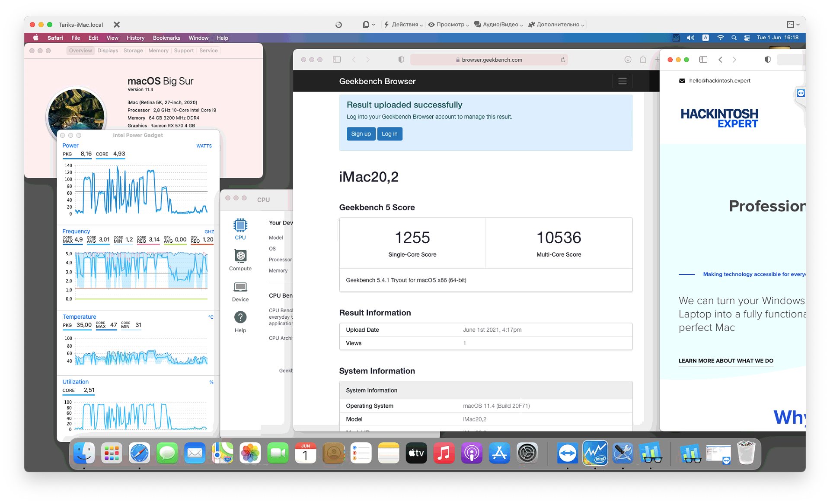Open Safari compass icon in the Dock

[139, 453]
